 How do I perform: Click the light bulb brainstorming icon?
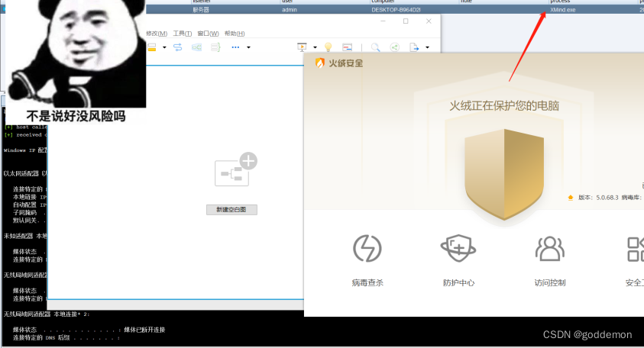pos(328,47)
